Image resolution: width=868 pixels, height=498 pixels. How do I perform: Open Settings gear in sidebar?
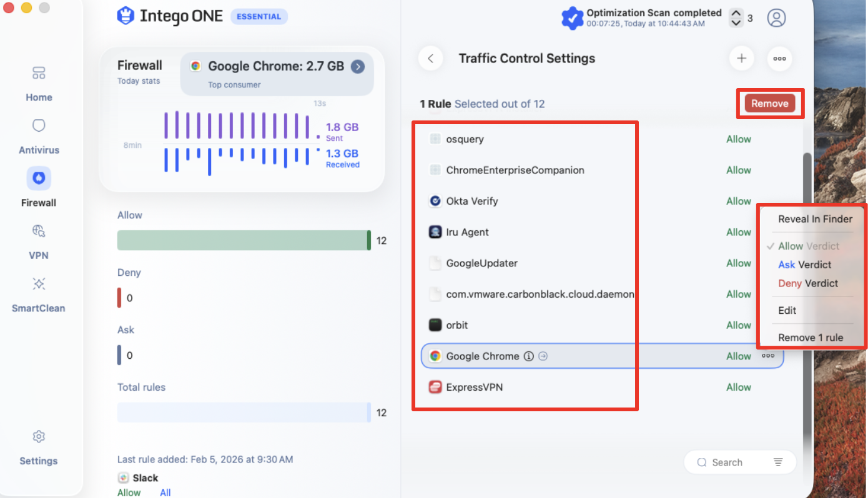[39, 447]
